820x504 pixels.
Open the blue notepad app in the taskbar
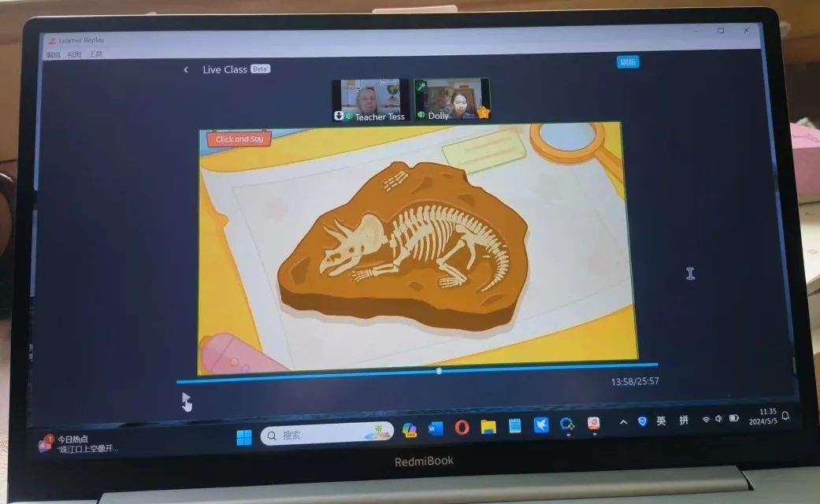(x=514, y=426)
